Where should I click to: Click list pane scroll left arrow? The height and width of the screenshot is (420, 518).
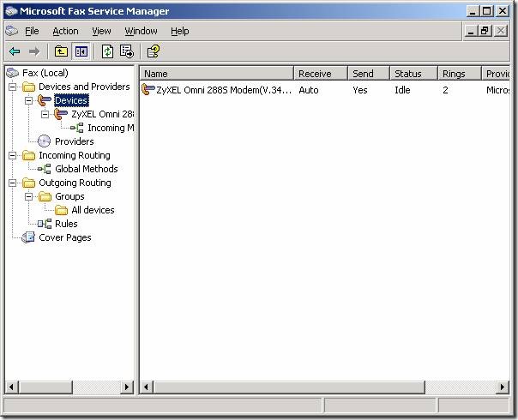(x=147, y=387)
